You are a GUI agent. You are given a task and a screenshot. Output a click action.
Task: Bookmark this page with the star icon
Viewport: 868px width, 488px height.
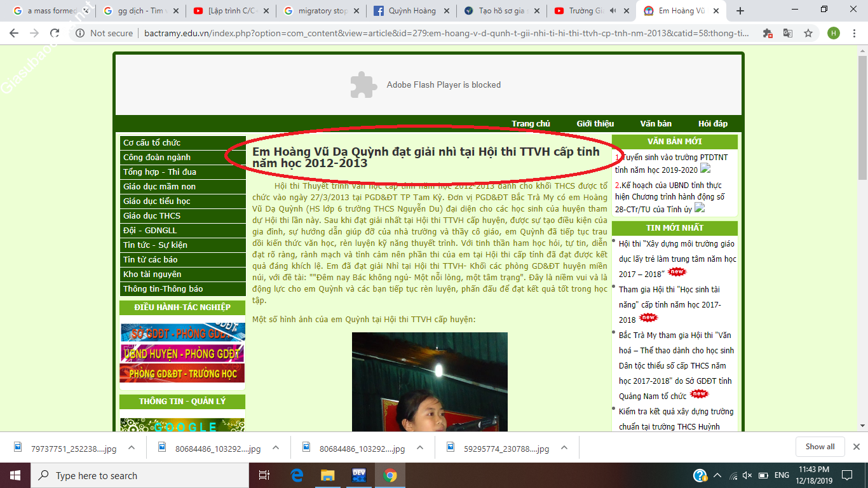pos(808,33)
